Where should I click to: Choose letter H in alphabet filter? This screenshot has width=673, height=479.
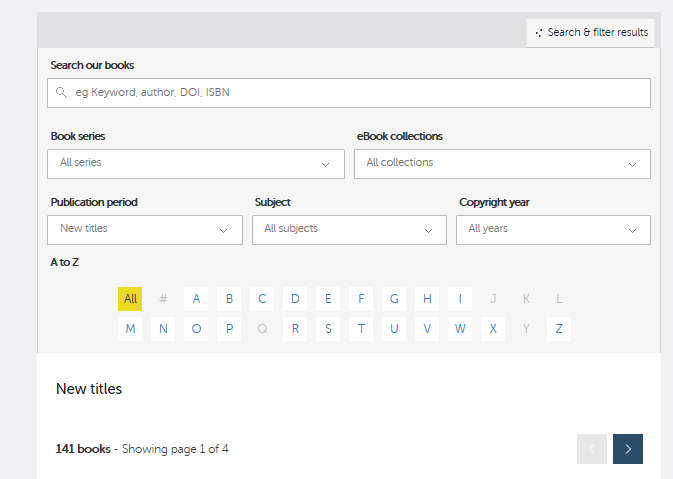pyautogui.click(x=427, y=299)
